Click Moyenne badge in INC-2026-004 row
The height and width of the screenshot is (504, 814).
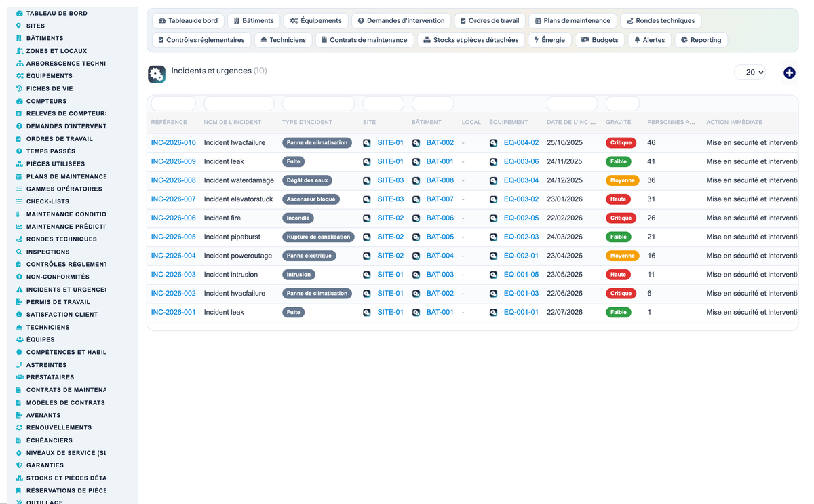click(622, 256)
